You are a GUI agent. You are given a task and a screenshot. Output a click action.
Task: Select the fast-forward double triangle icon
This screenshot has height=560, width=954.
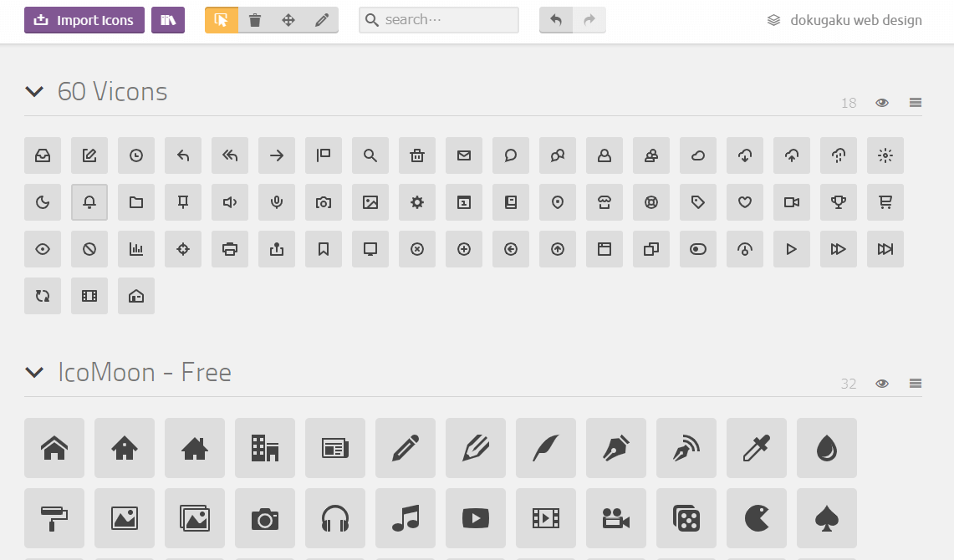839,249
